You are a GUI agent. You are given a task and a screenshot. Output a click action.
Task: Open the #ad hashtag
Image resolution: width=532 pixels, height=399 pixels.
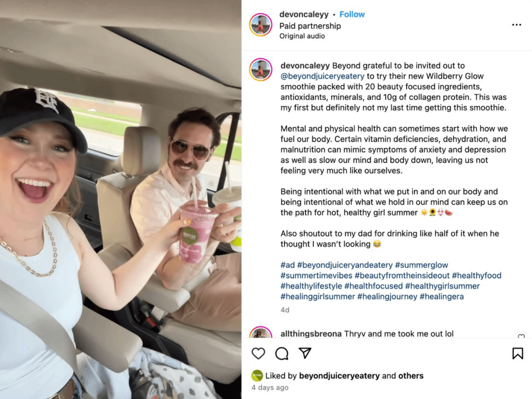point(288,265)
